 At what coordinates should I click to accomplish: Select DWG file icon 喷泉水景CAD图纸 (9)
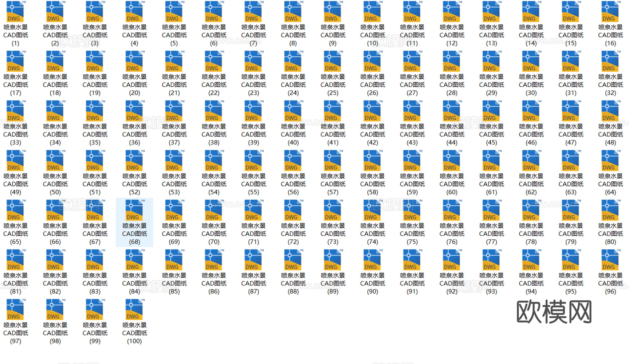(x=333, y=12)
